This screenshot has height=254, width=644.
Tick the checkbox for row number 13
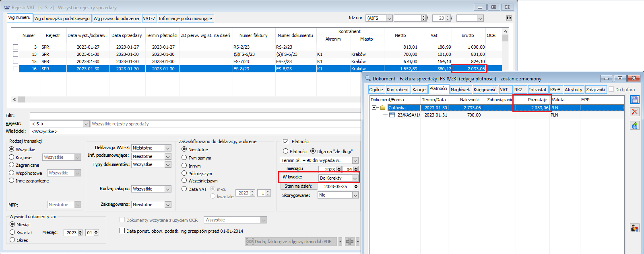tap(15, 54)
